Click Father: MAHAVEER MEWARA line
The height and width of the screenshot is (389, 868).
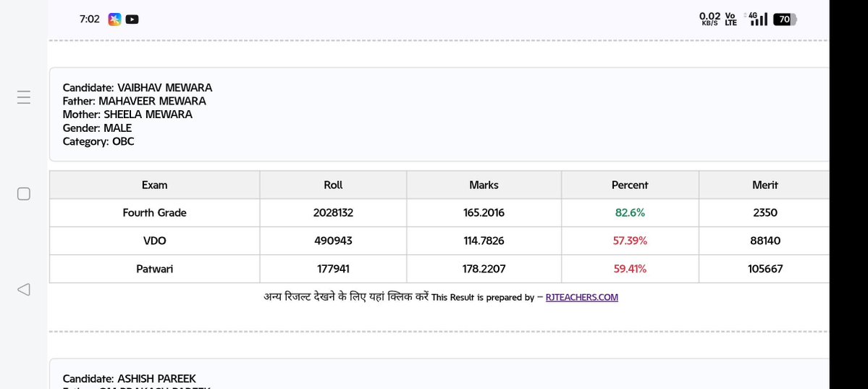(134, 101)
